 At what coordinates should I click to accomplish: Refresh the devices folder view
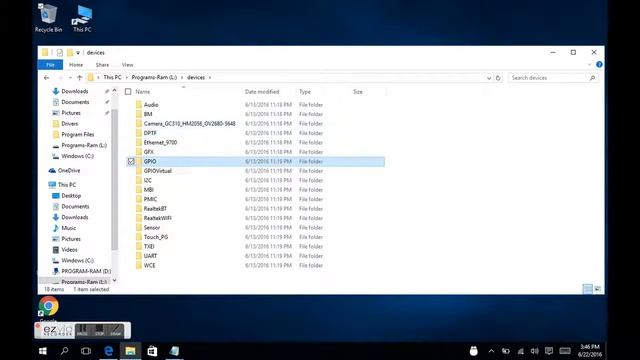[x=498, y=78]
